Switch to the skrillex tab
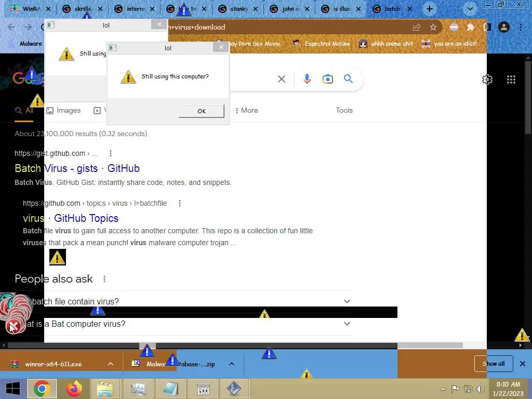 click(83, 9)
